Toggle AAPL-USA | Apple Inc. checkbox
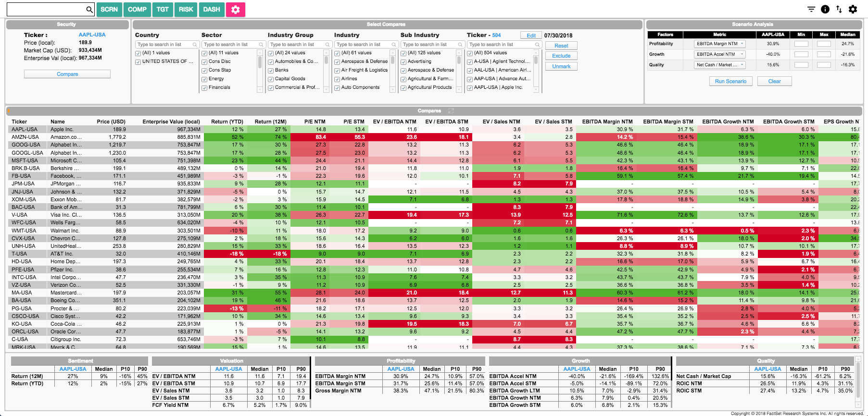Screen dimensions: 868x416 pyautogui.click(x=470, y=88)
